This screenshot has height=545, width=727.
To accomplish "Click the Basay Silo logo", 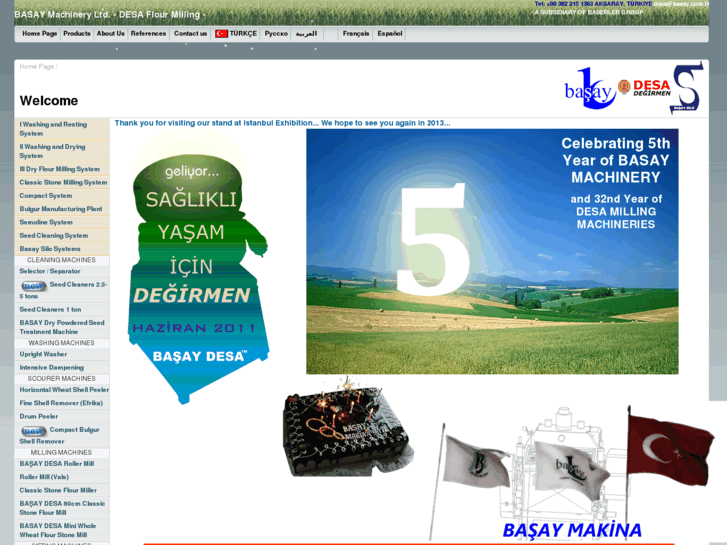I will (x=687, y=87).
